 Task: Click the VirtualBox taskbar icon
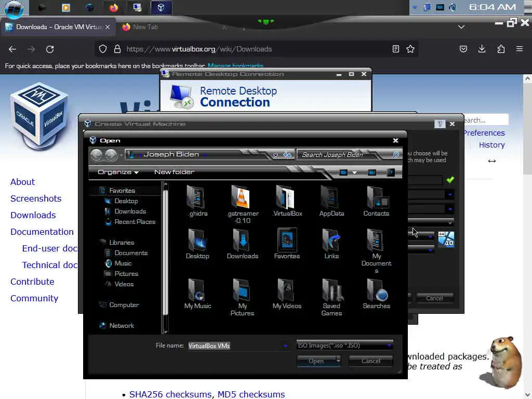click(161, 7)
